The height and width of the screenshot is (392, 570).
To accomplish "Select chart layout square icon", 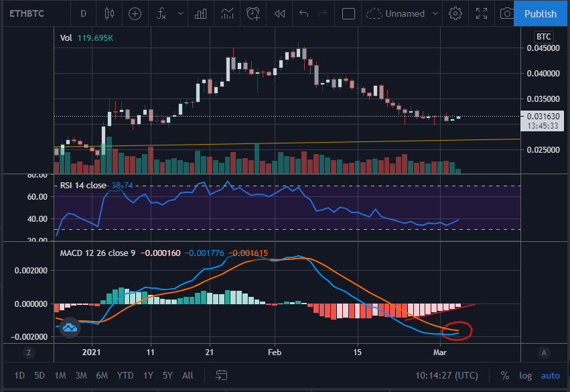I will [348, 14].
